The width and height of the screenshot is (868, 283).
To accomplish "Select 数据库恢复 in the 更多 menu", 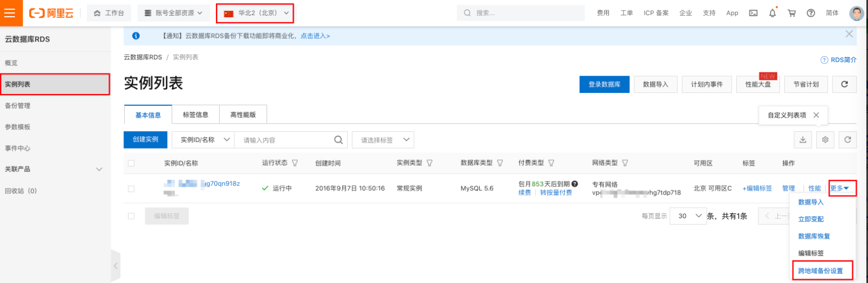I will (x=814, y=236).
